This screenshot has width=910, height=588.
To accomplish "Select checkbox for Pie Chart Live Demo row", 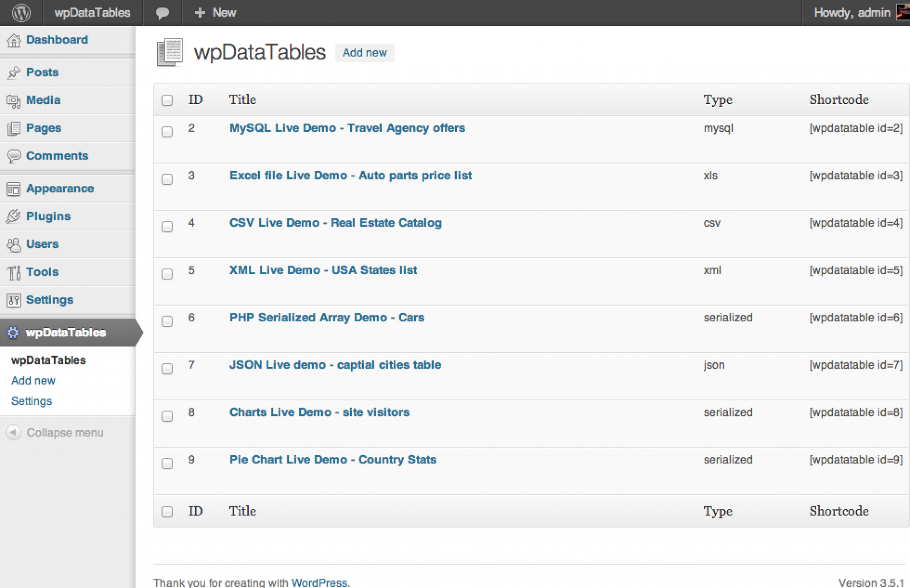I will coord(167,464).
